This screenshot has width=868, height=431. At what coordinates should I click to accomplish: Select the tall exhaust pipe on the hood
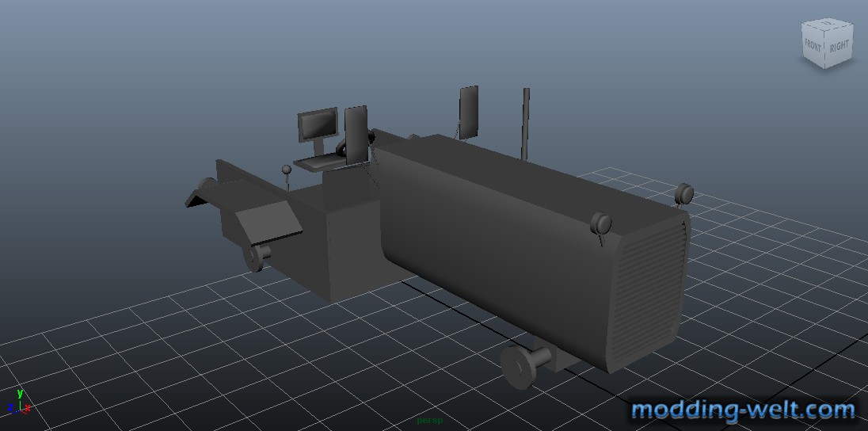click(x=525, y=124)
